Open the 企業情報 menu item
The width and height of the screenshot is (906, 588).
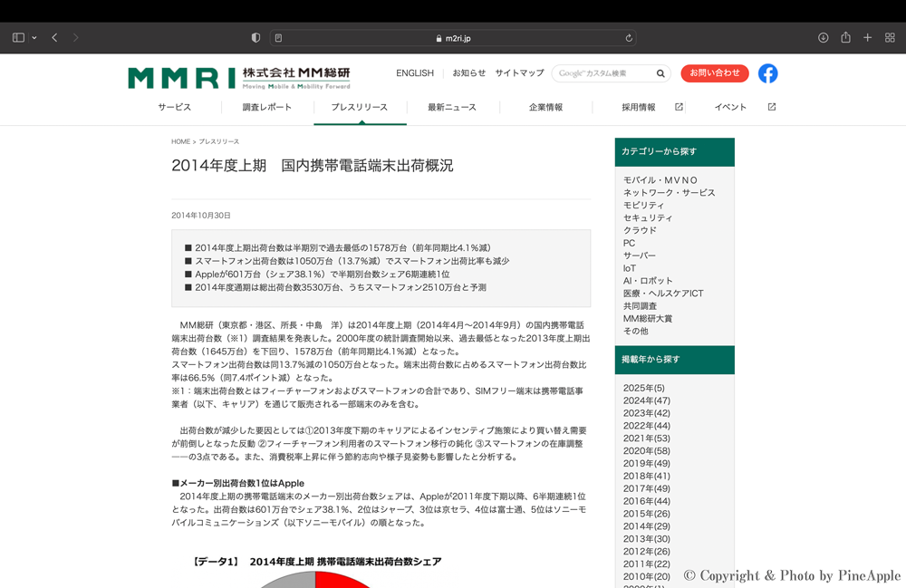545,106
